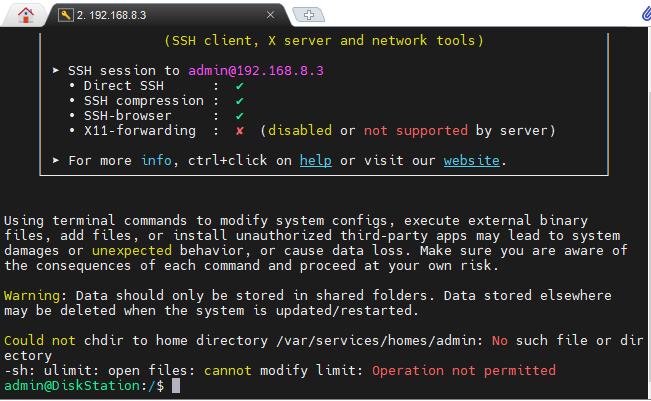
Task: Click the blue word info in the banner
Action: point(156,160)
